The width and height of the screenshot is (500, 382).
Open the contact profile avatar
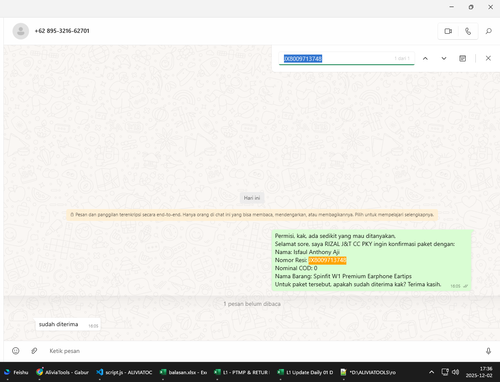[21, 31]
